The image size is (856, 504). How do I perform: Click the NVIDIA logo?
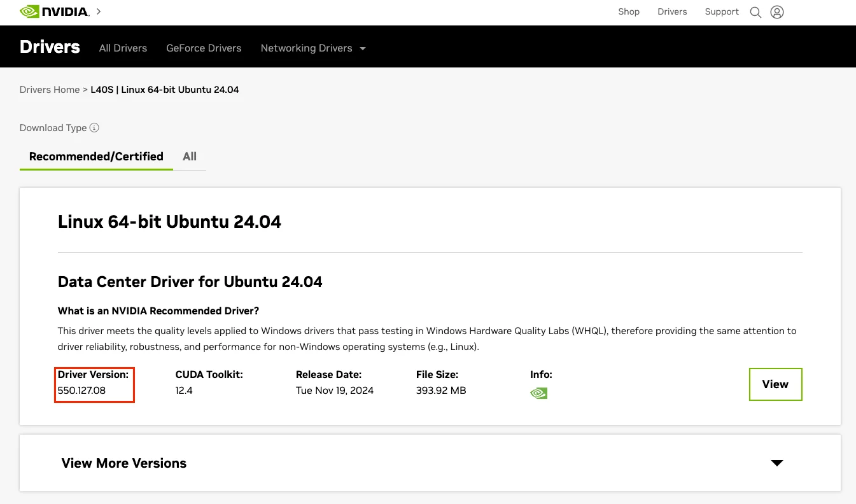coord(55,11)
